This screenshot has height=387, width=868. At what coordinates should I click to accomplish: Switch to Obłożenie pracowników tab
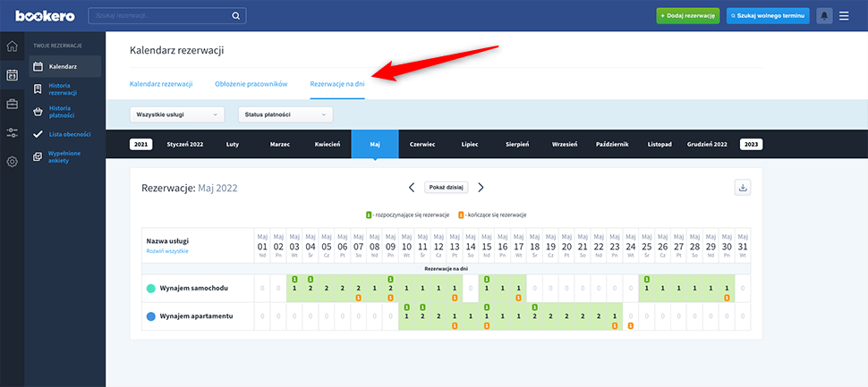click(251, 83)
